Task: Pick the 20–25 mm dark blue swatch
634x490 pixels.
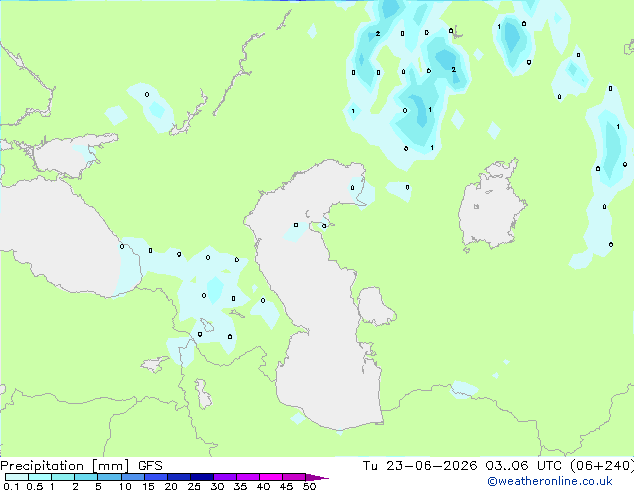Action: coord(178,477)
